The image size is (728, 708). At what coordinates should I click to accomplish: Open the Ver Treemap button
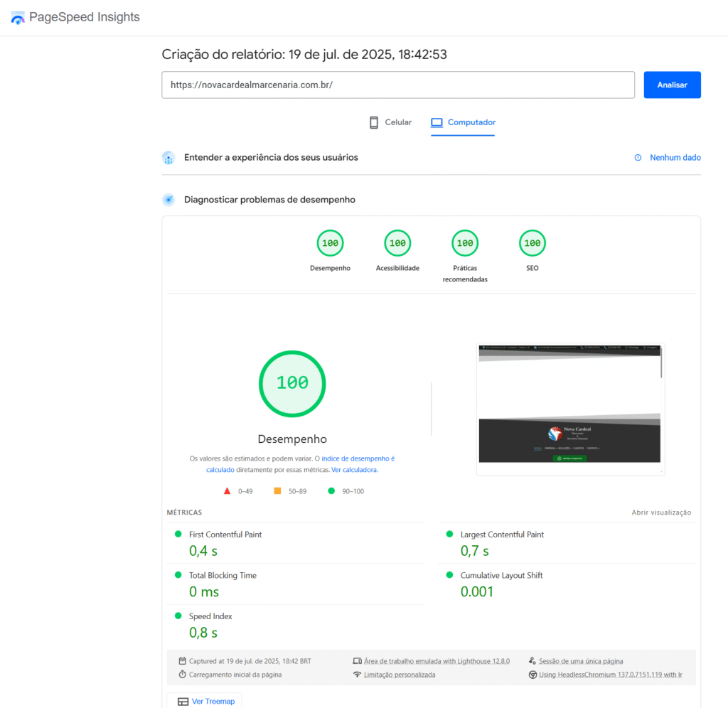205,702
